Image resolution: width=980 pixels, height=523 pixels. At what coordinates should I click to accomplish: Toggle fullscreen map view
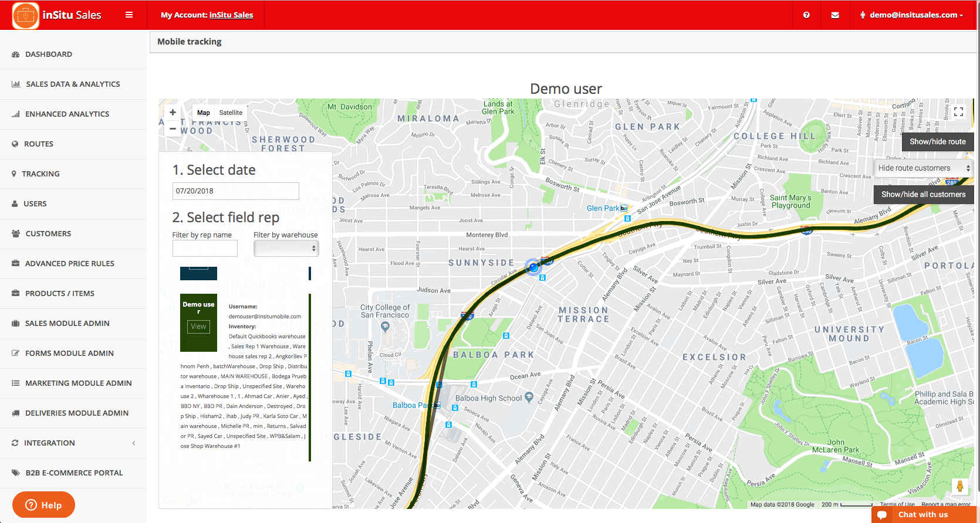coord(958,112)
